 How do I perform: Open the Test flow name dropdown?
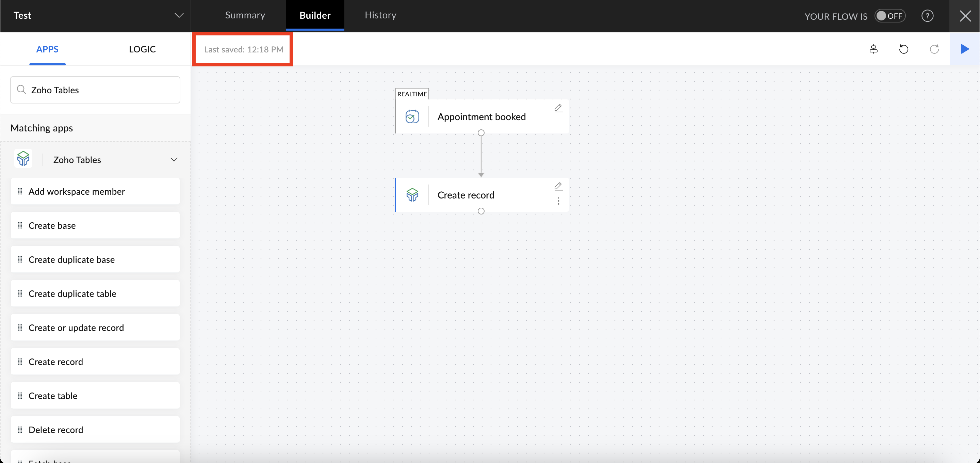178,16
